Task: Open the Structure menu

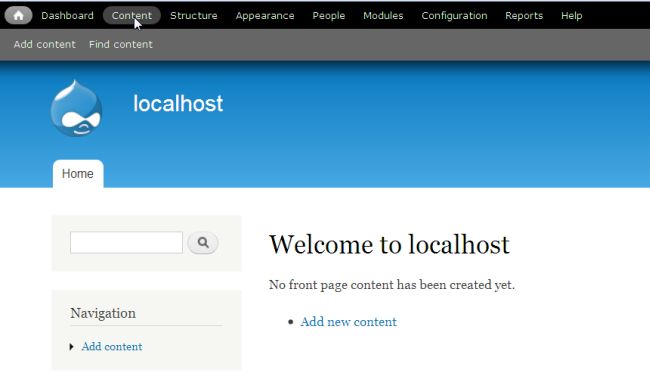Action: click(194, 16)
